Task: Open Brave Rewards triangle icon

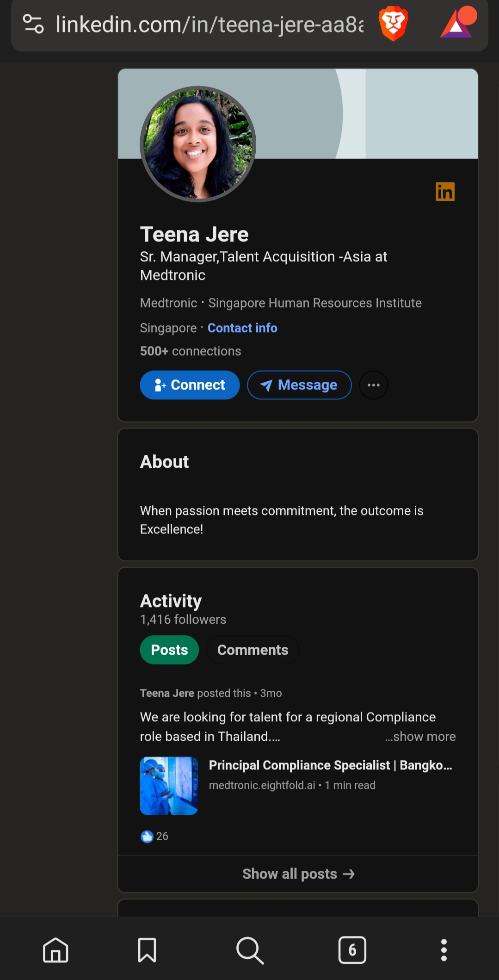Action: [x=457, y=23]
